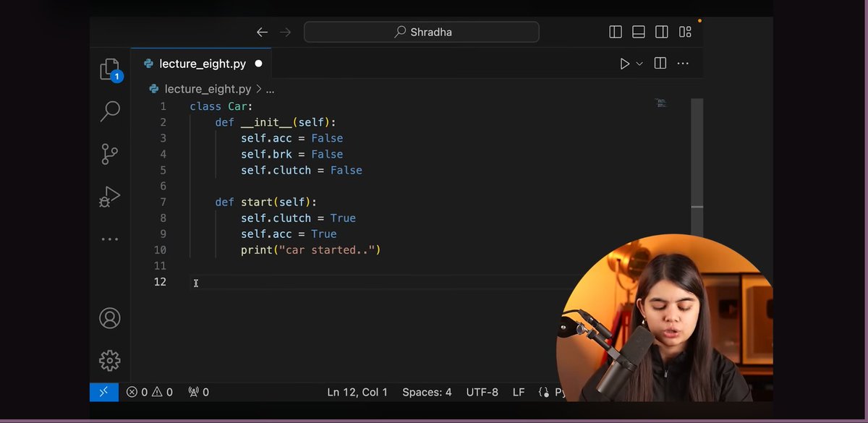Image resolution: width=868 pixels, height=423 pixels.
Task: Click 'self.acc = True' code line
Action: [289, 234]
